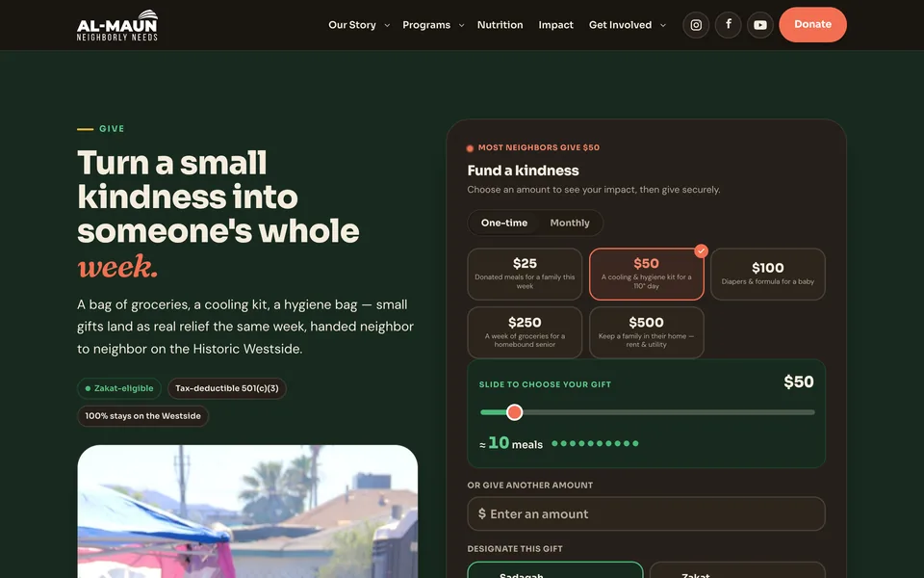
Task: Expand the Programs dropdown chevron
Action: pyautogui.click(x=461, y=25)
